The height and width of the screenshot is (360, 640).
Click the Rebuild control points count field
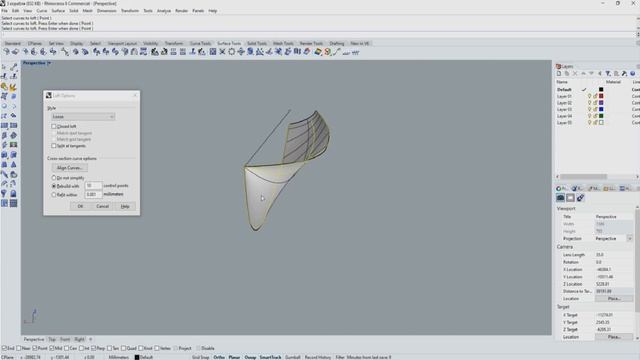pos(93,186)
